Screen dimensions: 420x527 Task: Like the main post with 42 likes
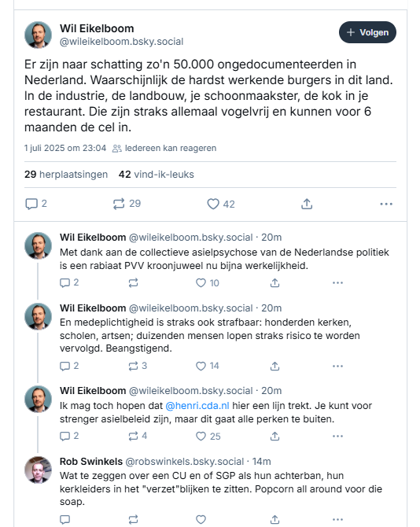221,204
